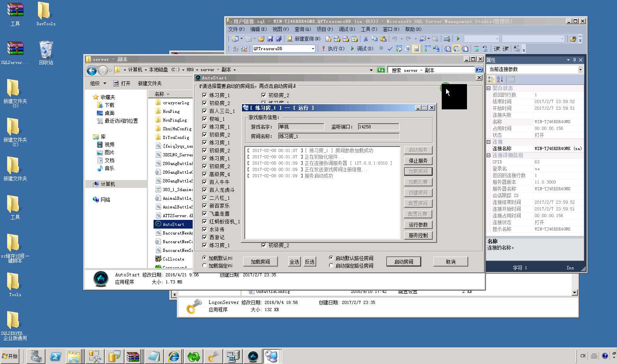Click the Comment out selected lines icon
The width and height of the screenshot is (617, 364).
pos(476,49)
